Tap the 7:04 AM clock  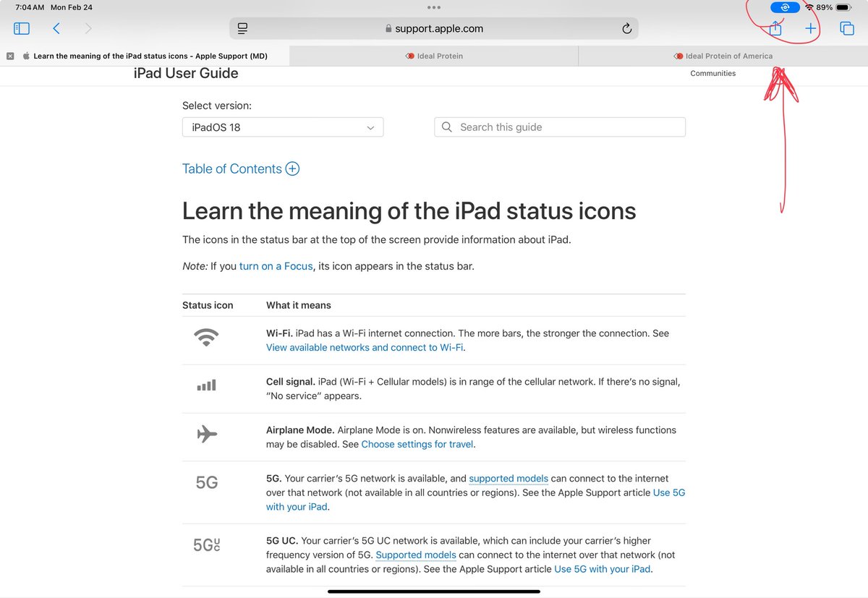point(30,7)
